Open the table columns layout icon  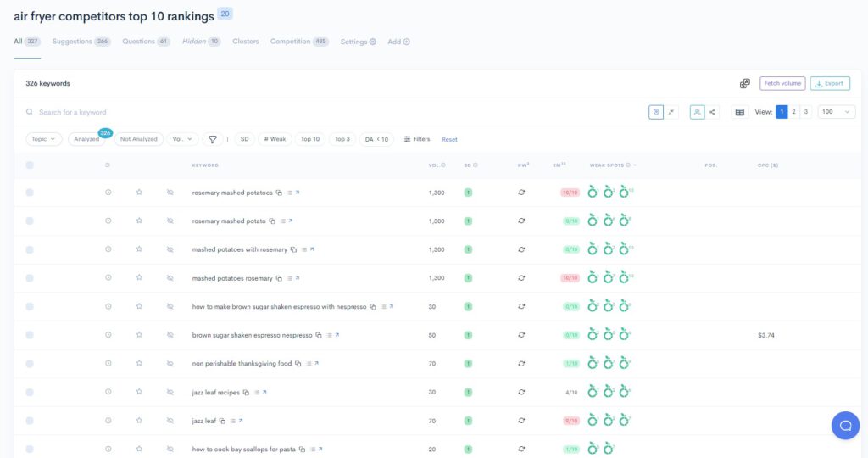(x=740, y=112)
